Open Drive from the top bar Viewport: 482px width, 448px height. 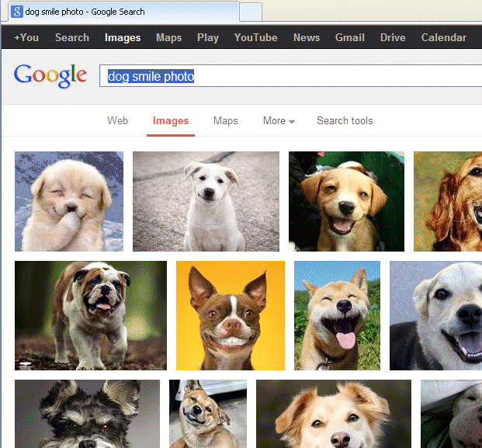pos(393,37)
